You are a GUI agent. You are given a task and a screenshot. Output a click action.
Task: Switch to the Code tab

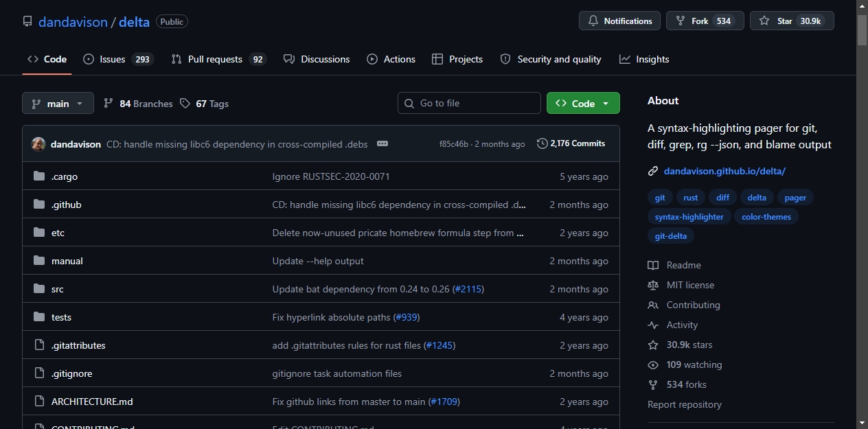[x=47, y=59]
